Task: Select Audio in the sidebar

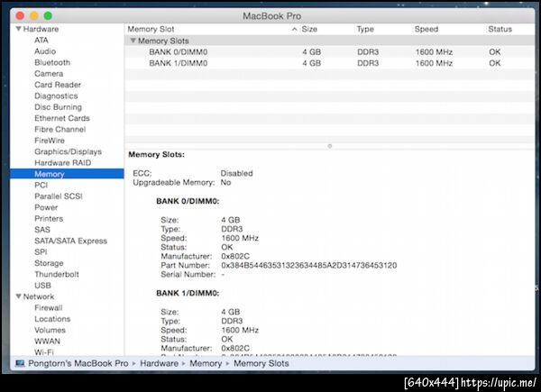Action: (x=45, y=51)
